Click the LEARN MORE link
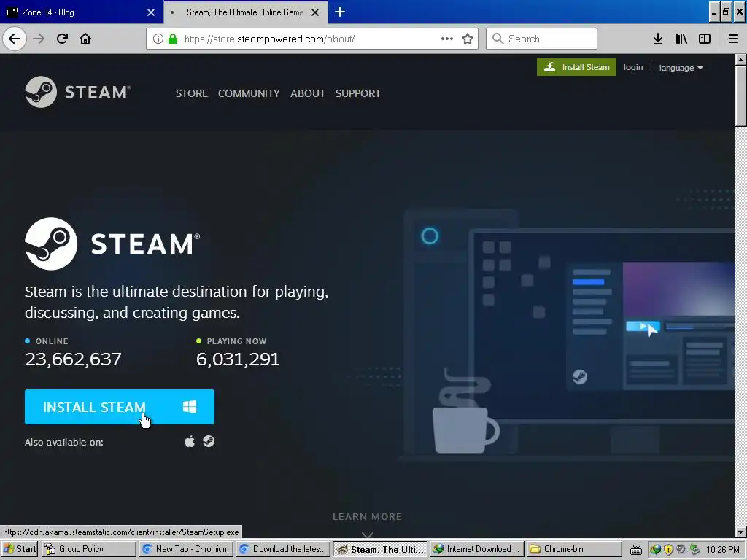This screenshot has width=747, height=560. [368, 517]
